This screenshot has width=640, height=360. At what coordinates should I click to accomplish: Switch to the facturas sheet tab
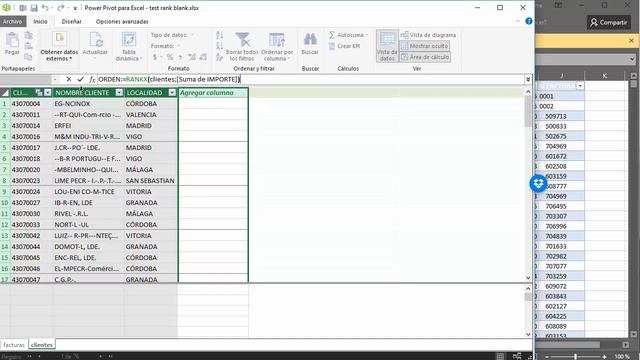tap(14, 345)
